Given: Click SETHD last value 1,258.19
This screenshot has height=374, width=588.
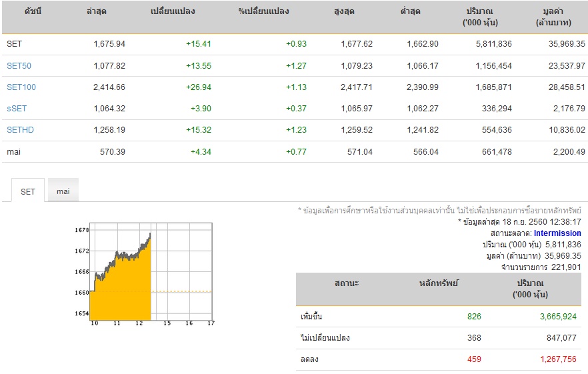Looking at the screenshot, I should coord(109,130).
